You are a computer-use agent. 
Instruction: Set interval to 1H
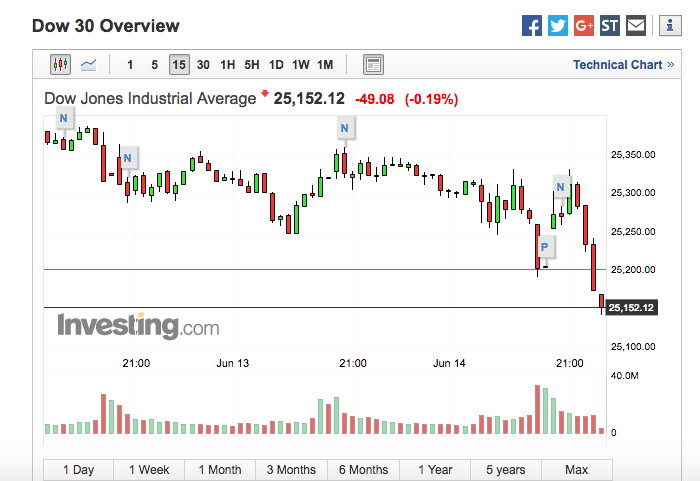[x=228, y=65]
